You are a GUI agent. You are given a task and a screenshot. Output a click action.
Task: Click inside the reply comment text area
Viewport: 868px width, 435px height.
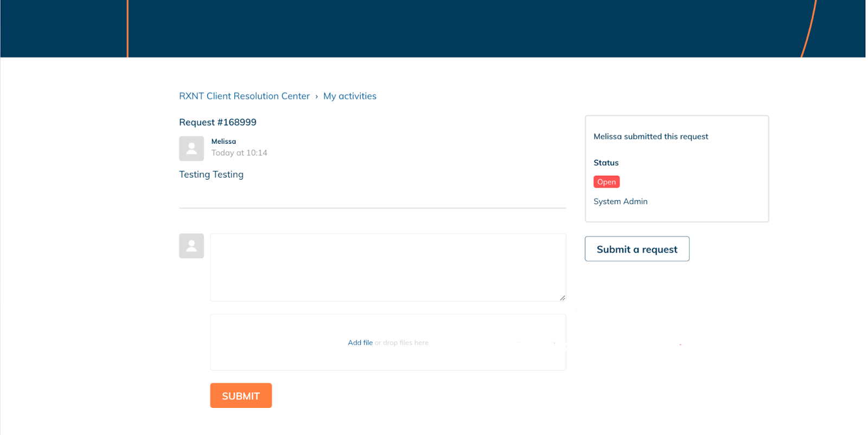pos(387,267)
